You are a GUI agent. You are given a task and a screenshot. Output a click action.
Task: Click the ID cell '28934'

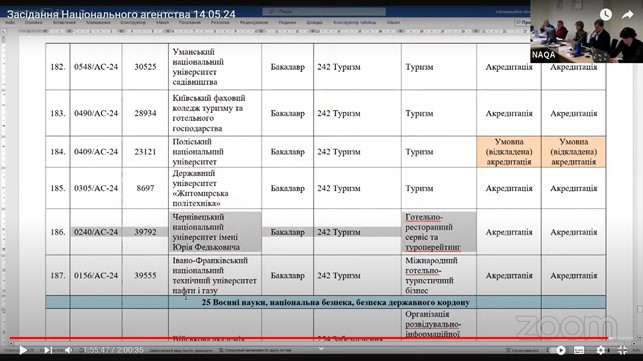[145, 113]
